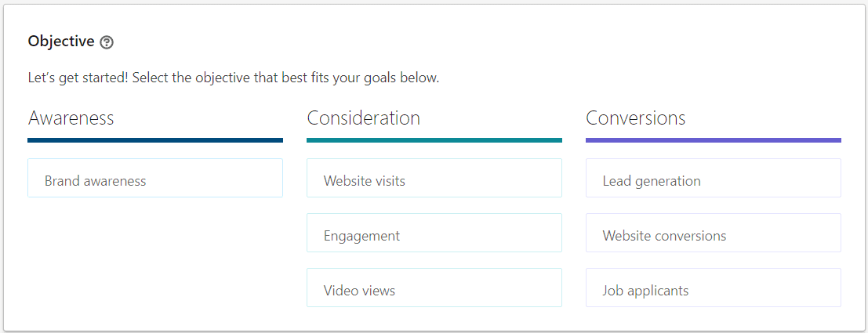Click the purple bar under Conversions
The image size is (868, 333).
pyautogui.click(x=713, y=140)
